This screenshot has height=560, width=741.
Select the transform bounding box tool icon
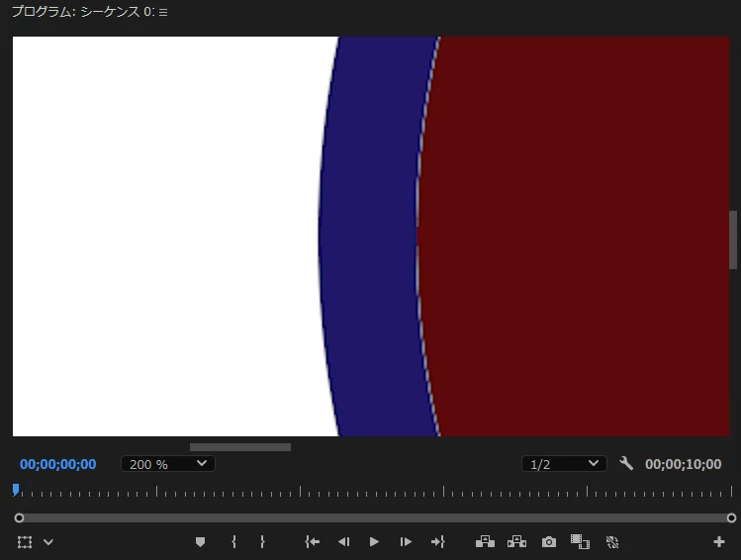(x=25, y=542)
